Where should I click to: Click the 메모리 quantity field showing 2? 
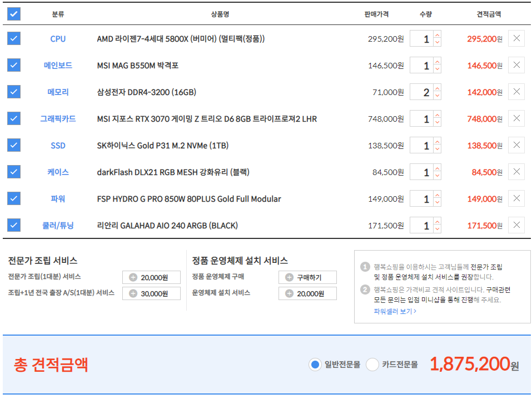click(422, 92)
